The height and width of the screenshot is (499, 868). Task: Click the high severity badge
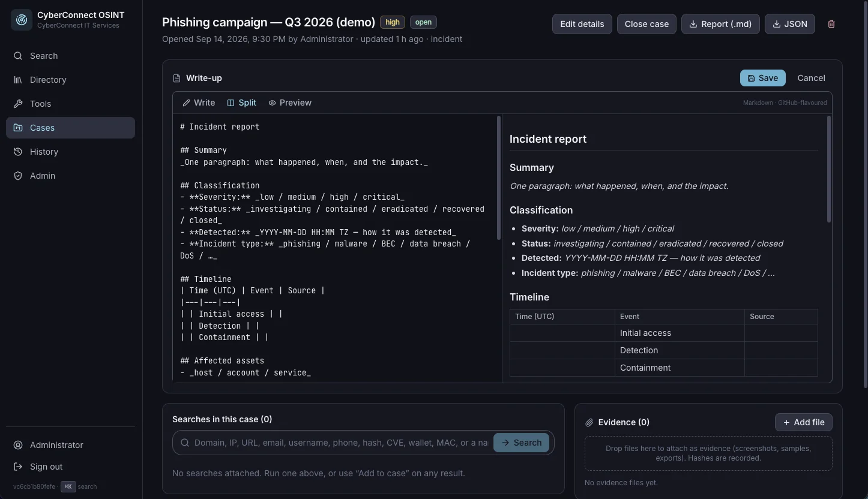[393, 22]
